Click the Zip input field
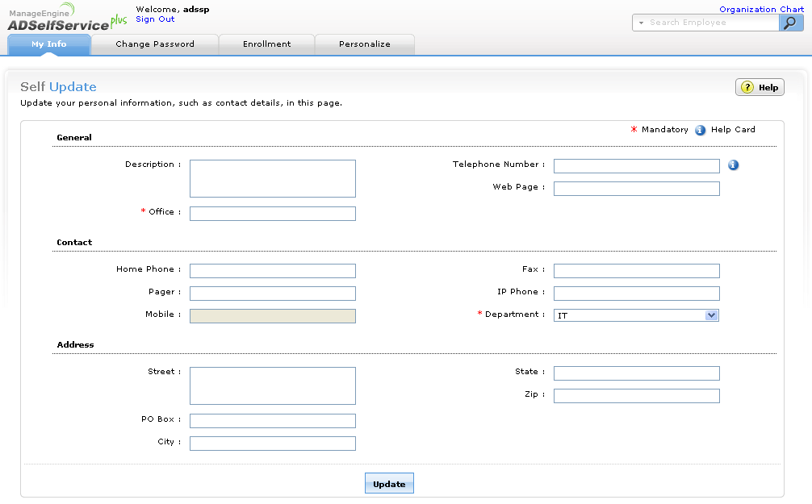This screenshot has height=504, width=812. point(636,396)
